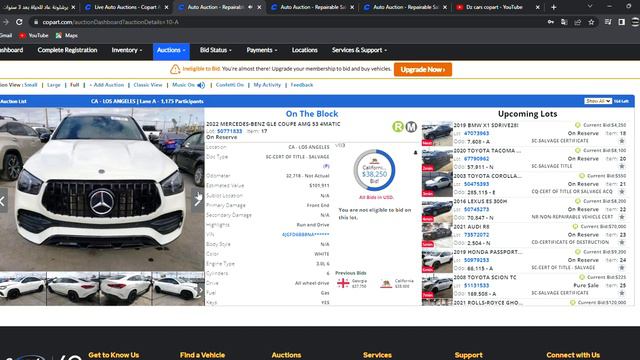Bookmark this page with star icon
The image size is (640, 360).
(591, 22)
